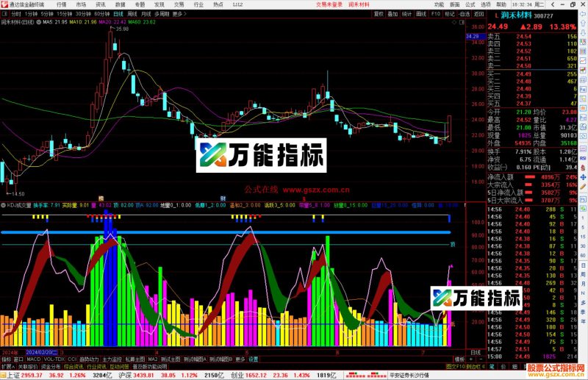This screenshot has height=380, width=588.
Task: Click the panel layout icon at chart top-right
Action: pos(462,22)
